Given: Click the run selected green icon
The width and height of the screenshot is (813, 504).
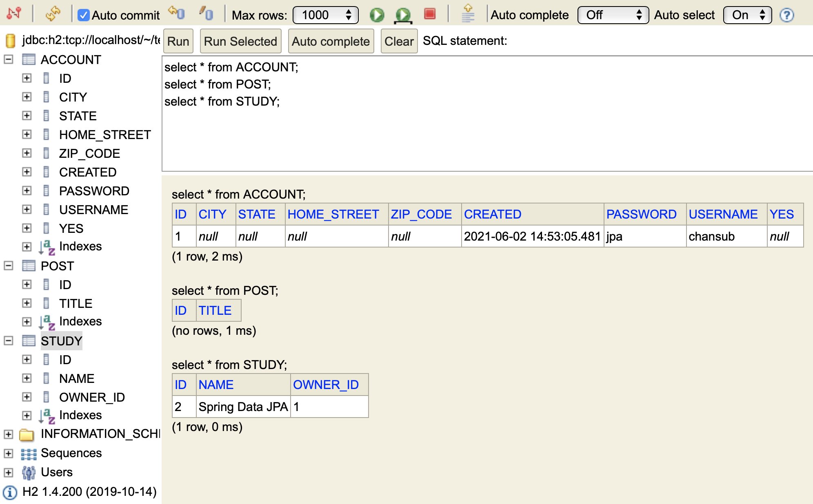Looking at the screenshot, I should [403, 15].
